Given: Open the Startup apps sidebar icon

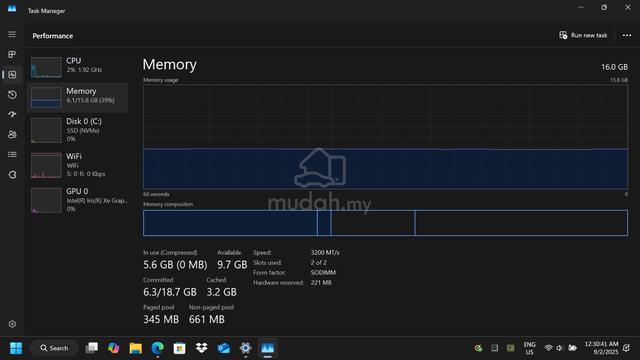Looking at the screenshot, I should tap(12, 115).
